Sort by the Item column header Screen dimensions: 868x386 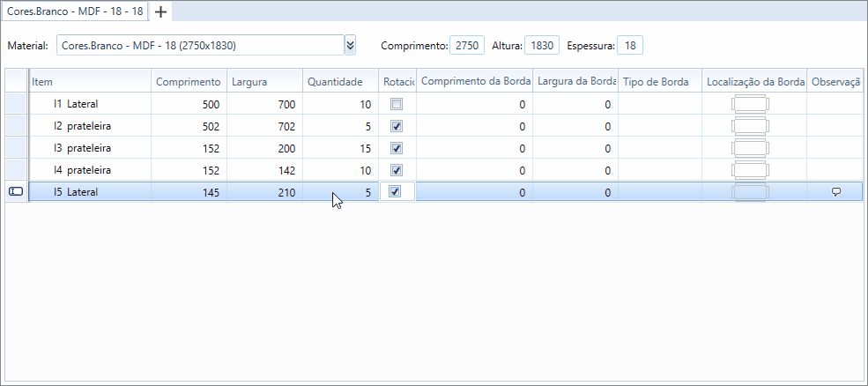tap(90, 81)
